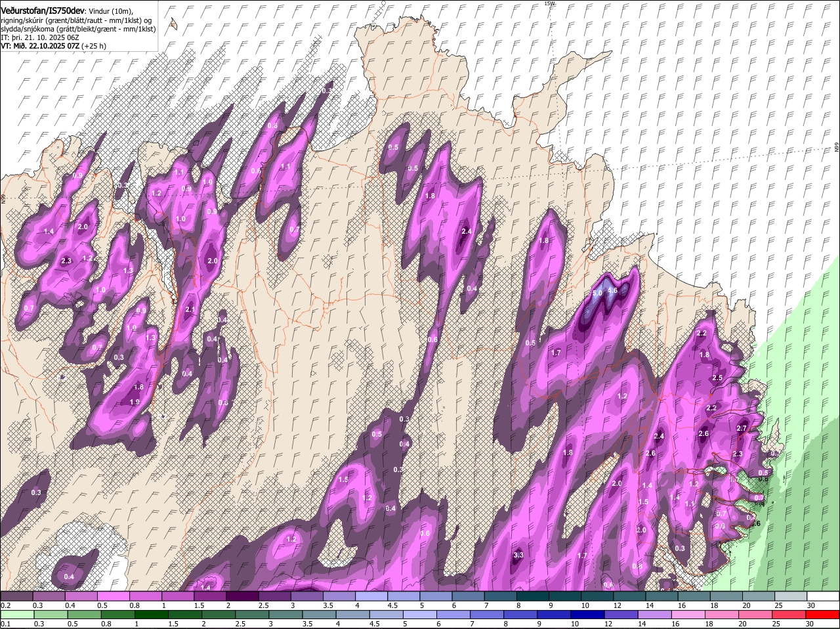Click the '3.5' label in top legend row
The height and width of the screenshot is (629, 840).
pos(328,605)
